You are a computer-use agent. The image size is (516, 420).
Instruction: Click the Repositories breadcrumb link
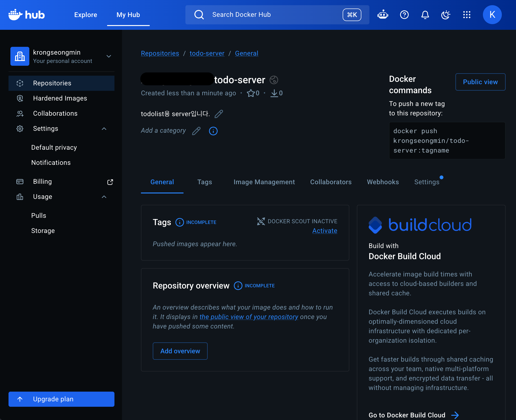(x=160, y=53)
